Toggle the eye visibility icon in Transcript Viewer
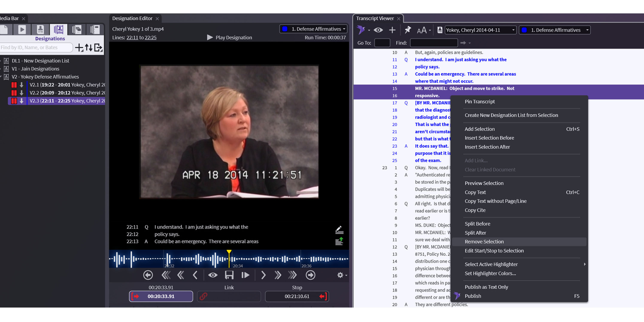The width and height of the screenshot is (644, 322). (378, 30)
